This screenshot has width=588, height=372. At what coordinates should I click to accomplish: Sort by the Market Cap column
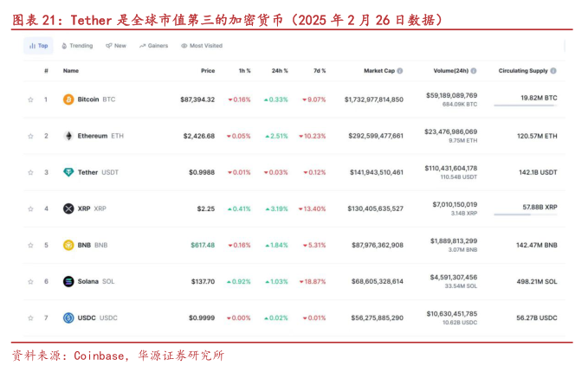pos(379,70)
